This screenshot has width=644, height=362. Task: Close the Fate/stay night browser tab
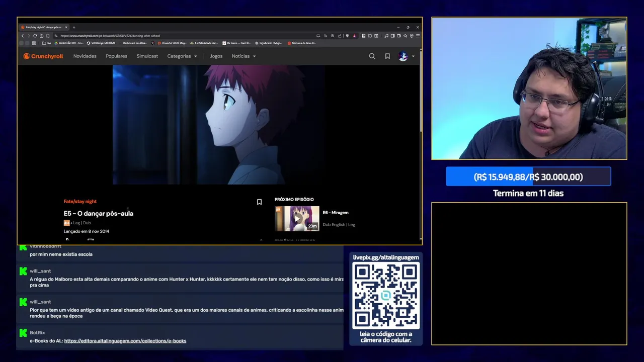point(67,27)
